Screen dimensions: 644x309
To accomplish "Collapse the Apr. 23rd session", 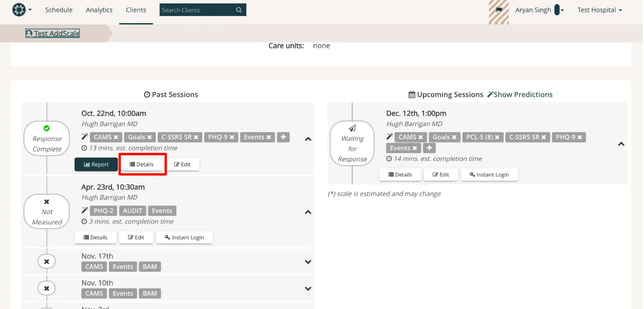I will tap(308, 212).
